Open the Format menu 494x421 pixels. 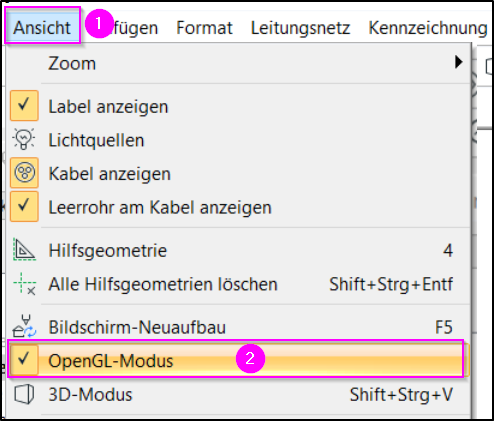pos(204,28)
